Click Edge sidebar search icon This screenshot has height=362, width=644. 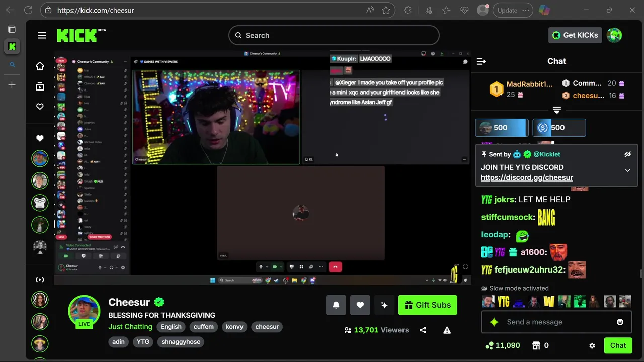tap(12, 64)
